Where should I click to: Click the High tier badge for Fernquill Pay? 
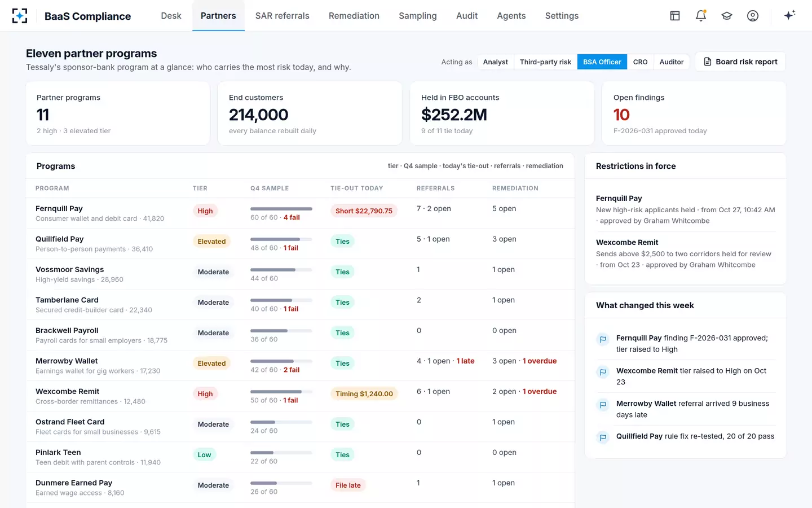point(205,211)
